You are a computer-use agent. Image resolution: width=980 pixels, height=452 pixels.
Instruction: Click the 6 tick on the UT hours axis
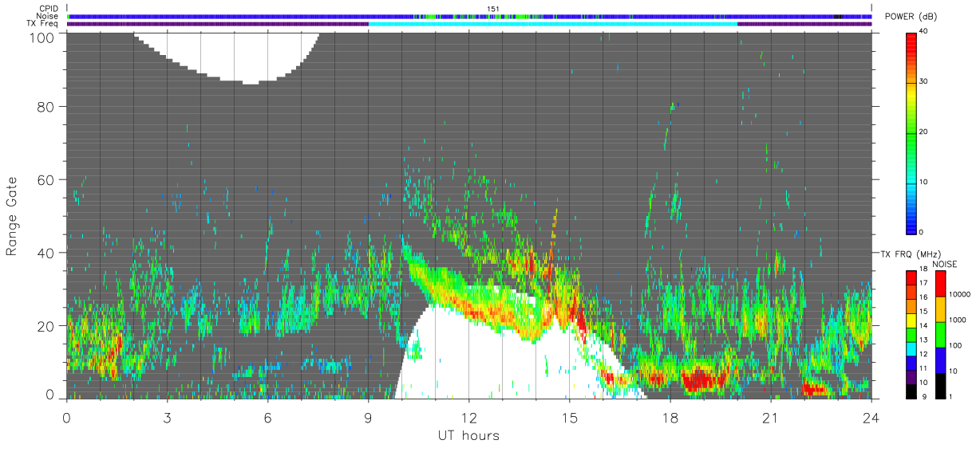[267, 418]
